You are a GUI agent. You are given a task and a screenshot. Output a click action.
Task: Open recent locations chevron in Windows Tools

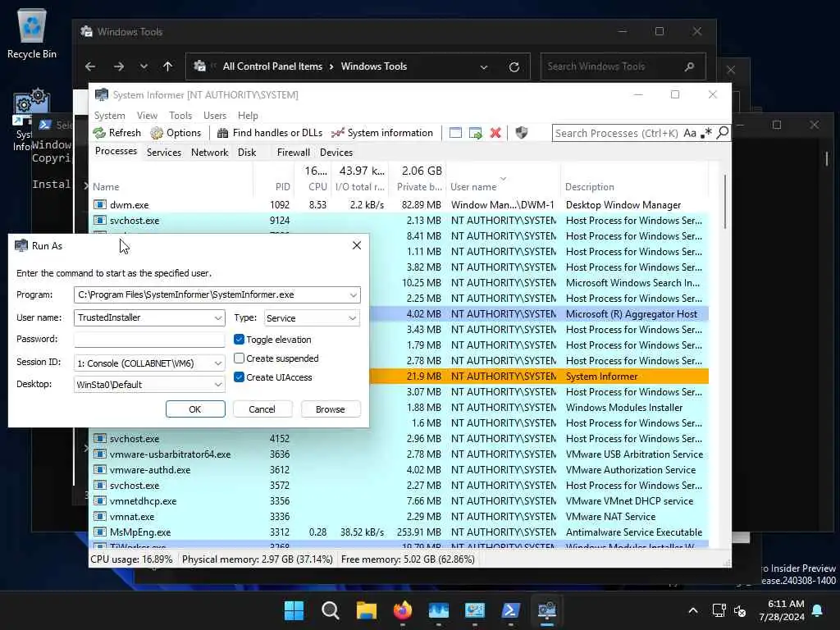point(144,66)
